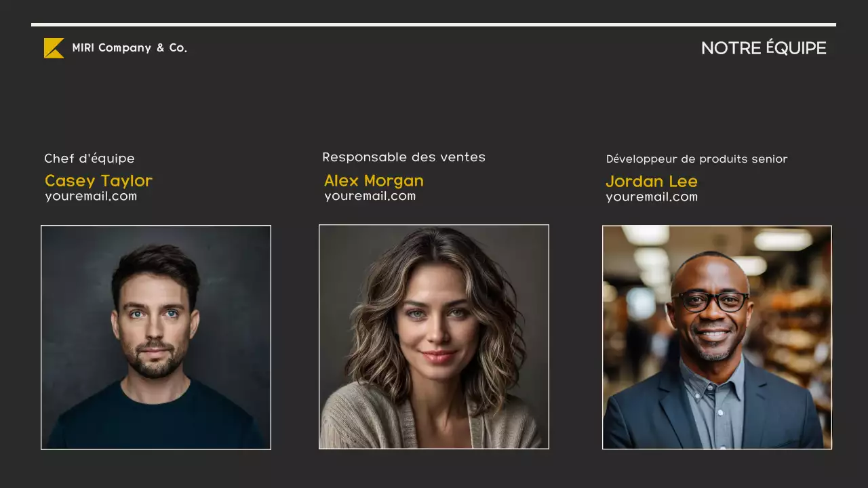This screenshot has width=868, height=488.
Task: Select the MIRI Company & Co. text
Action: 130,48
